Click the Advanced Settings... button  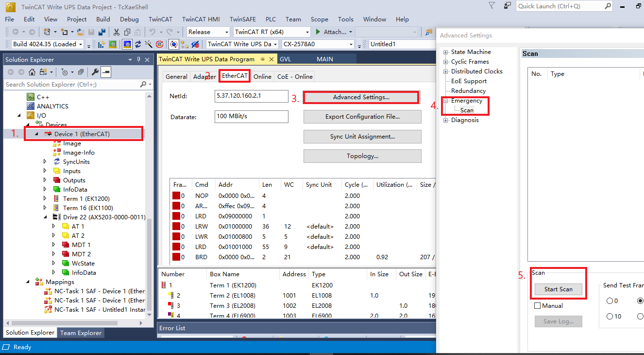pyautogui.click(x=361, y=97)
